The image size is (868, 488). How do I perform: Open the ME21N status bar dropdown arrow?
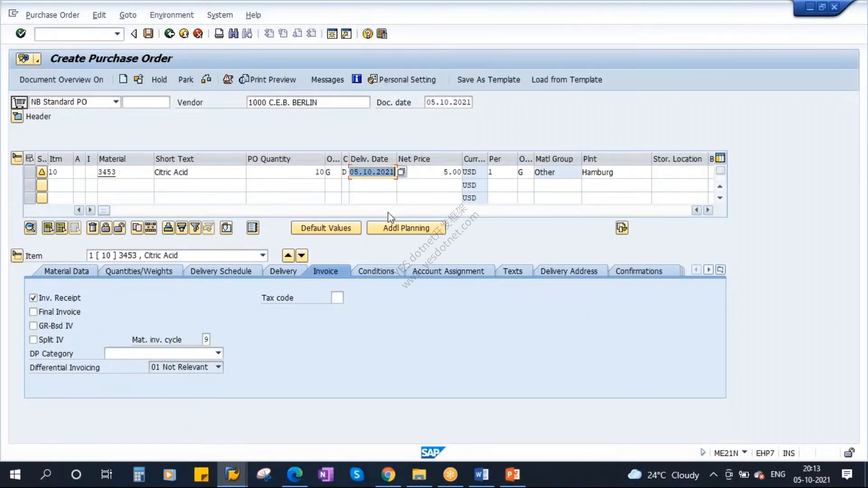coord(744,452)
